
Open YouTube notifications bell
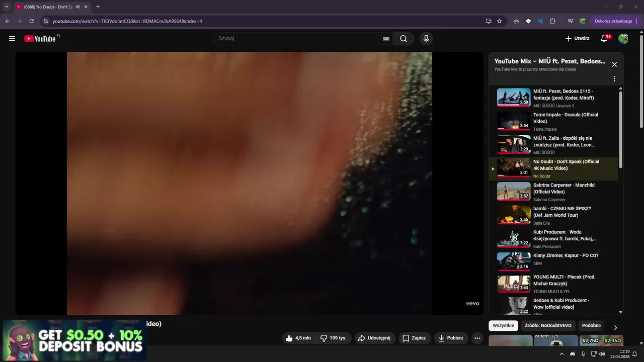point(604,39)
